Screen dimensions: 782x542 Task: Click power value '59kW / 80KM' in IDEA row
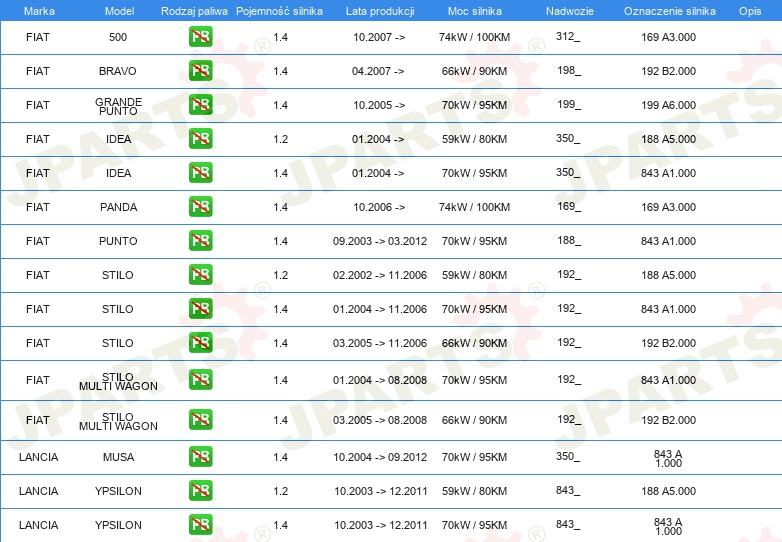(x=474, y=139)
